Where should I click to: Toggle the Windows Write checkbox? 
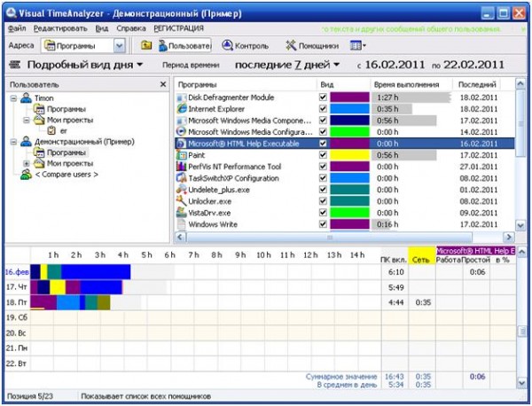point(323,224)
